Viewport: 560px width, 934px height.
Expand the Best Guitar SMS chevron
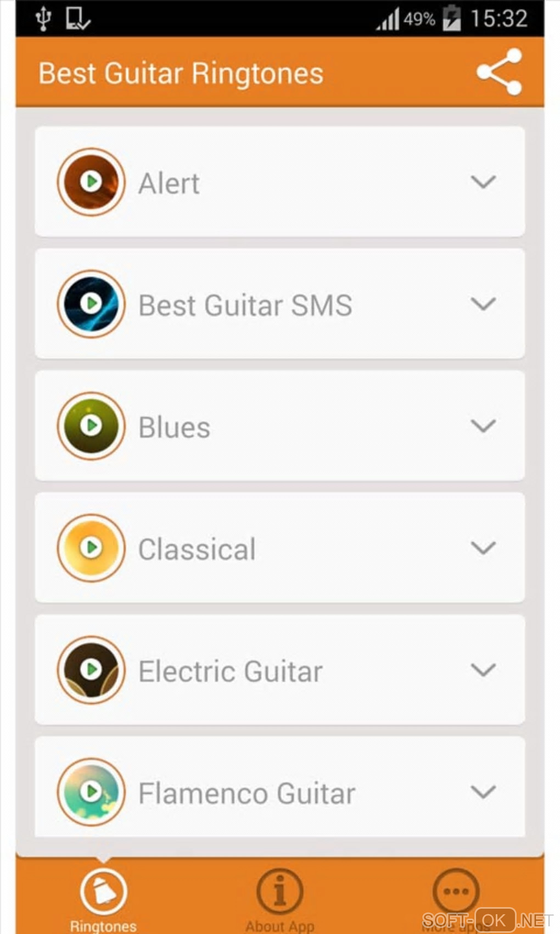tap(483, 304)
